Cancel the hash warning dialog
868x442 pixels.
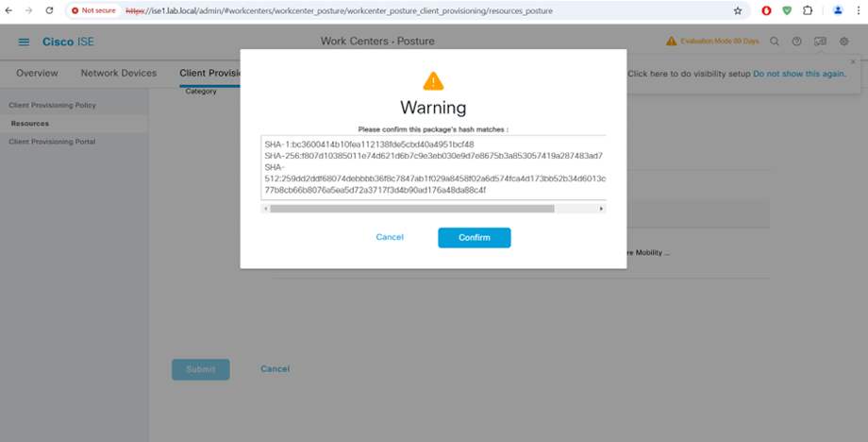tap(390, 237)
